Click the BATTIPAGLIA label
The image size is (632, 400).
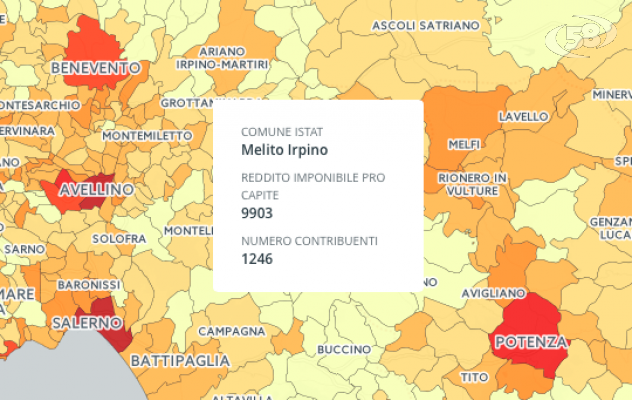[x=180, y=360]
